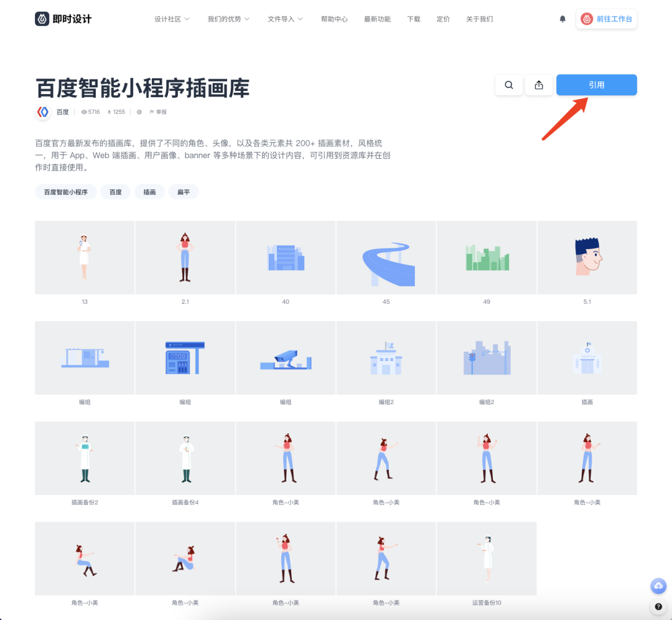Open 最新功能 in the navigation
The image size is (672, 620).
377,19
